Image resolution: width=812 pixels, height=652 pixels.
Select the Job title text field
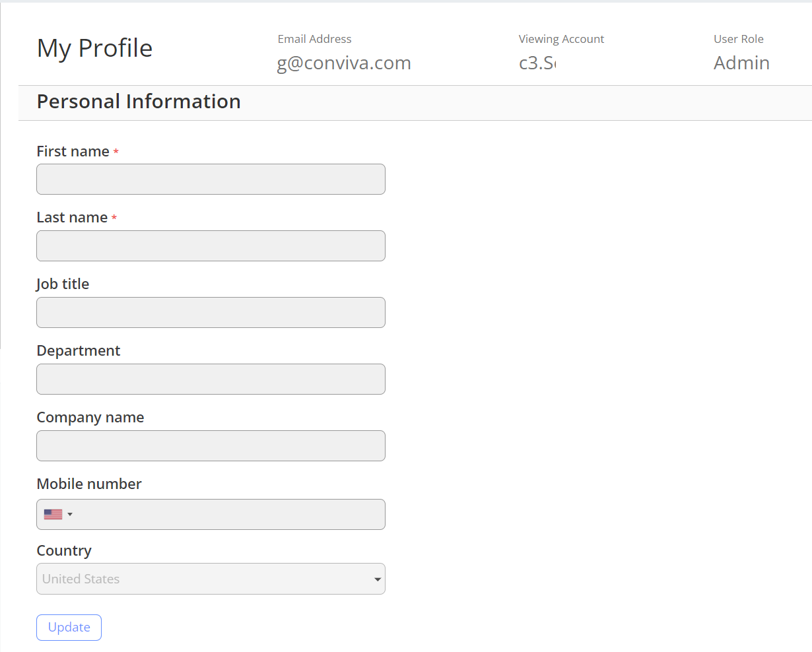(x=211, y=313)
